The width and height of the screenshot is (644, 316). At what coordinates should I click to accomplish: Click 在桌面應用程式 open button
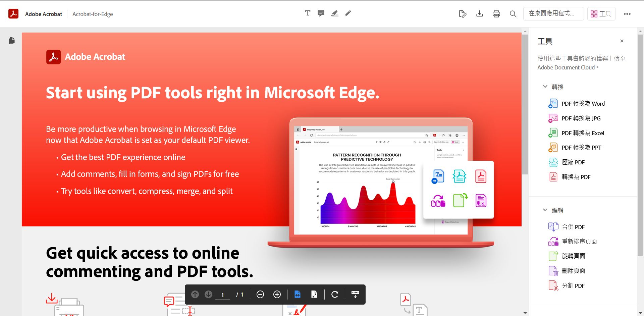click(553, 14)
